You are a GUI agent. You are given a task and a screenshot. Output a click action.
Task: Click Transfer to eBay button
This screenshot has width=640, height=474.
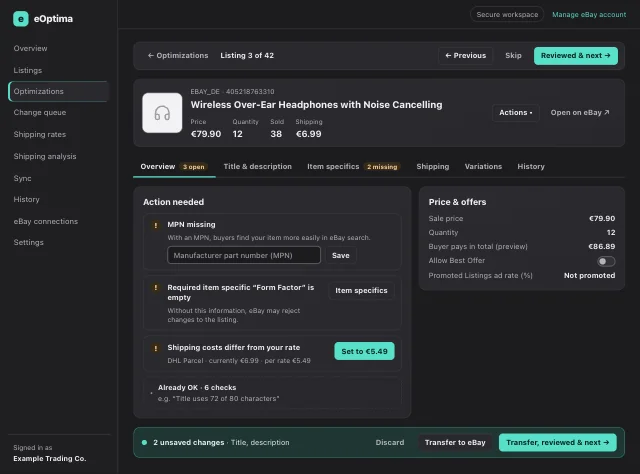click(455, 443)
